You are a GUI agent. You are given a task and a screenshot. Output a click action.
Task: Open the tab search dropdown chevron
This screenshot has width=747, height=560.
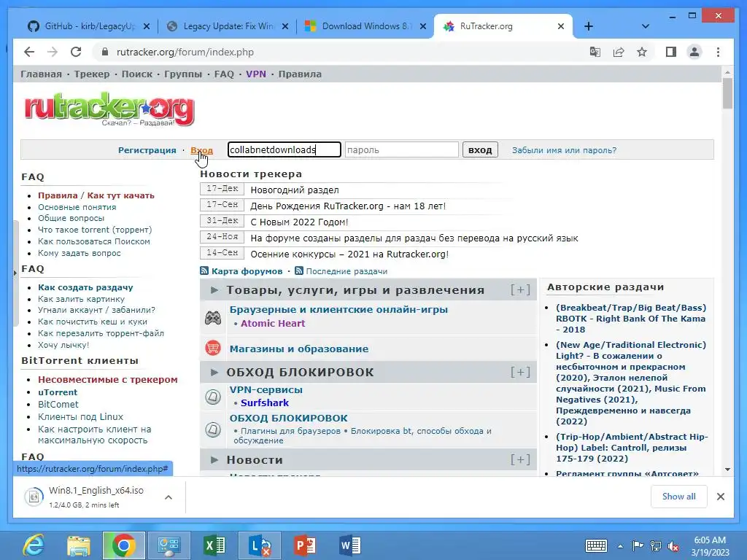[646, 26]
